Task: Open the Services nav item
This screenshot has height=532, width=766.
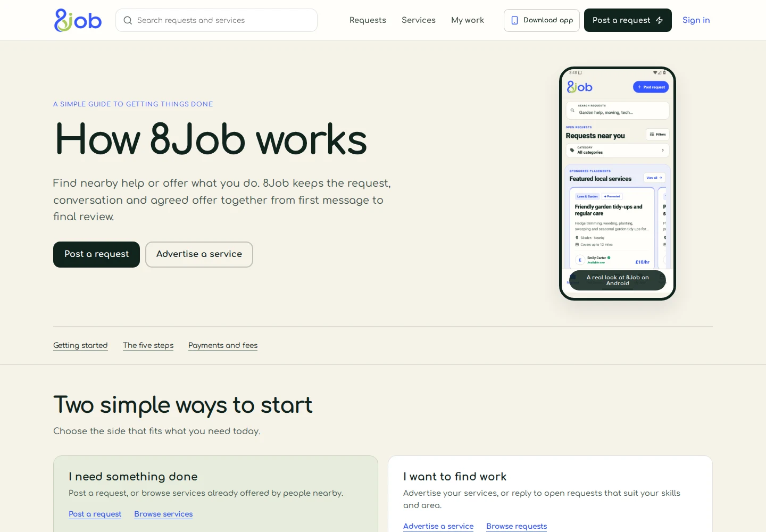Action: (x=419, y=20)
